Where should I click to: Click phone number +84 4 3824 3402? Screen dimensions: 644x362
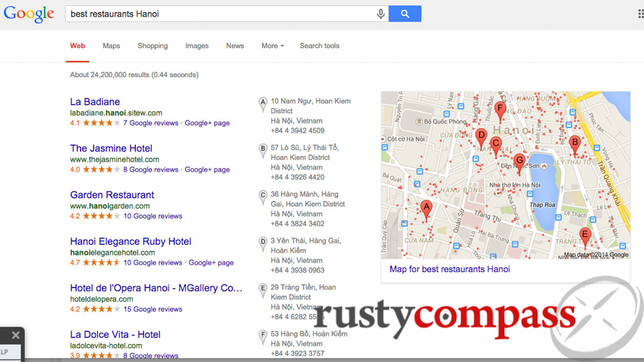pyautogui.click(x=297, y=224)
